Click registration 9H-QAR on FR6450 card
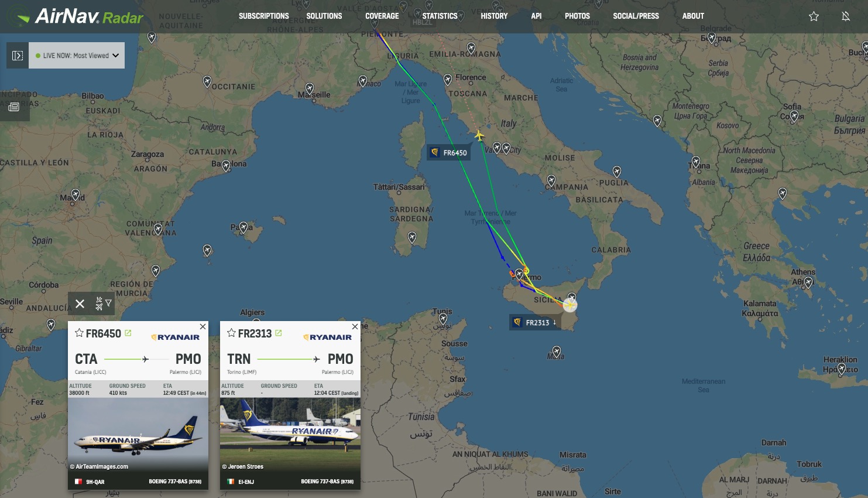 [95, 482]
